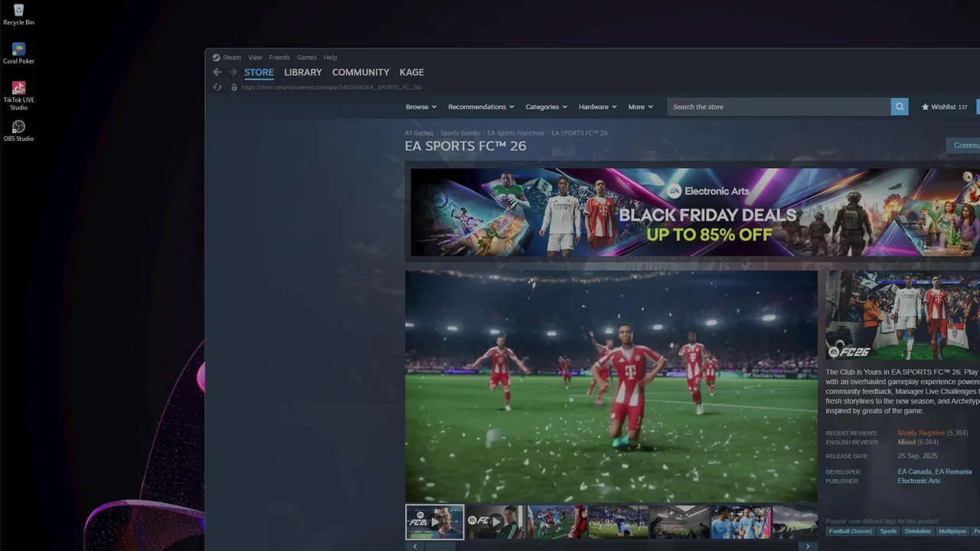Click the Search the store field
Viewport: 980px width, 551px height.
click(779, 107)
